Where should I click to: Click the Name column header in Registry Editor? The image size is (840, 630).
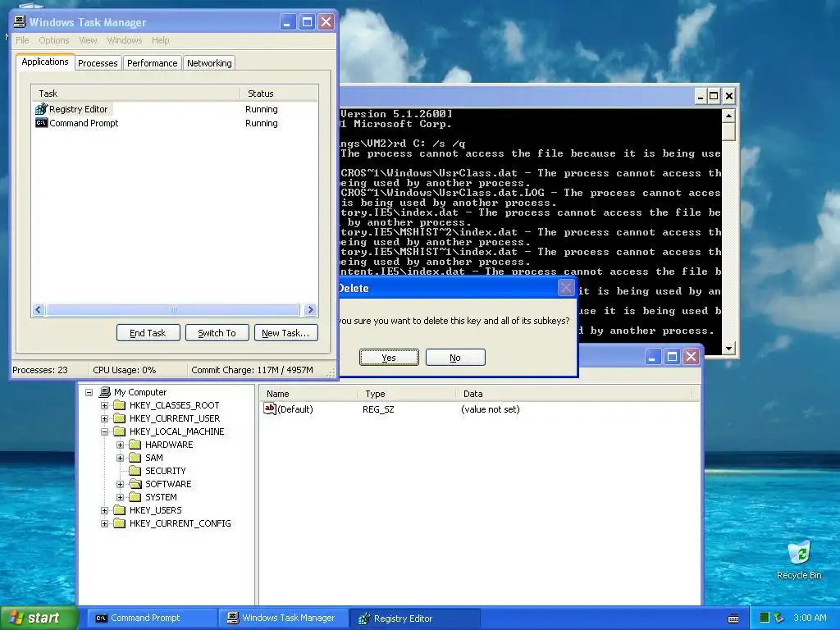[308, 394]
